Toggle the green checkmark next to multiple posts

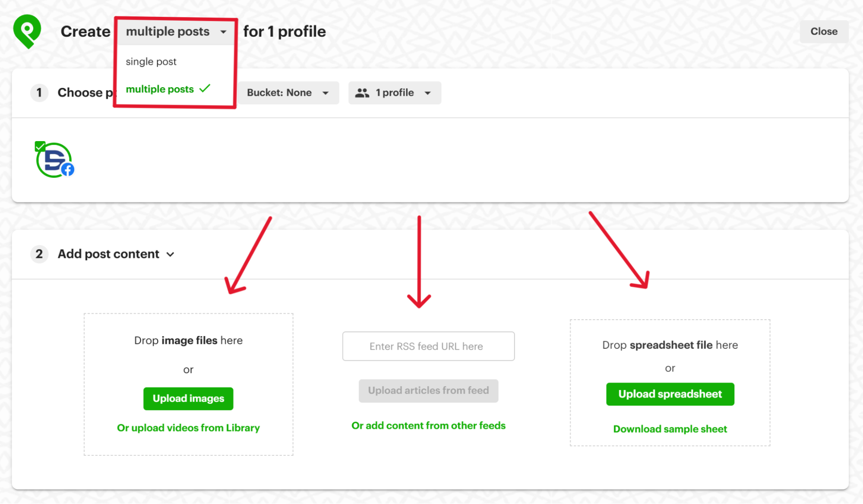point(205,88)
